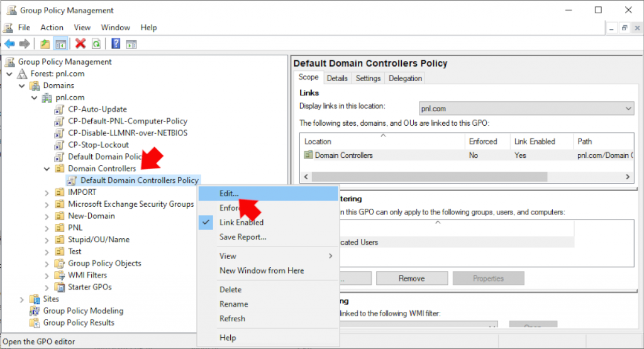
Task: Click the green Refresh toolbar icon
Action: coord(96,43)
